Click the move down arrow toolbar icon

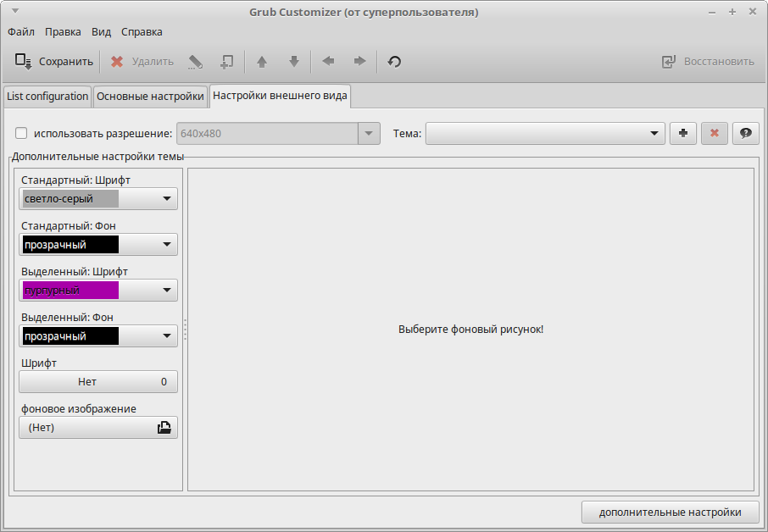[294, 62]
